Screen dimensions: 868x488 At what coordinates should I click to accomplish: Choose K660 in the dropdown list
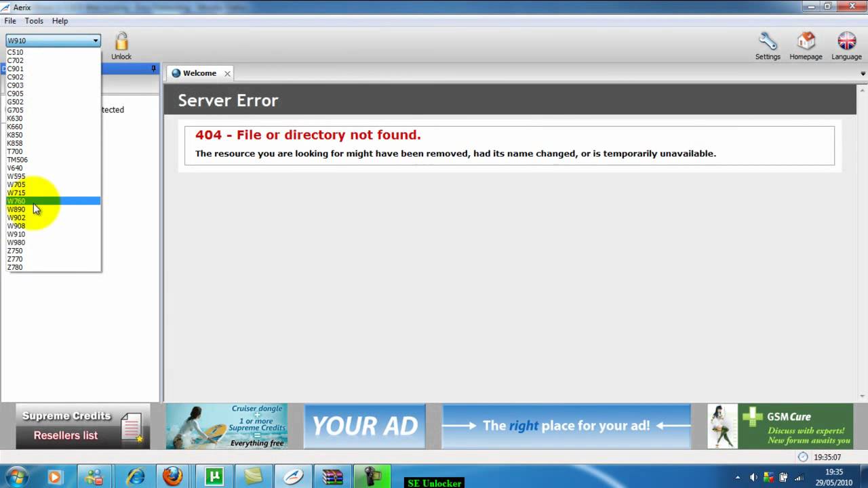pyautogui.click(x=54, y=127)
